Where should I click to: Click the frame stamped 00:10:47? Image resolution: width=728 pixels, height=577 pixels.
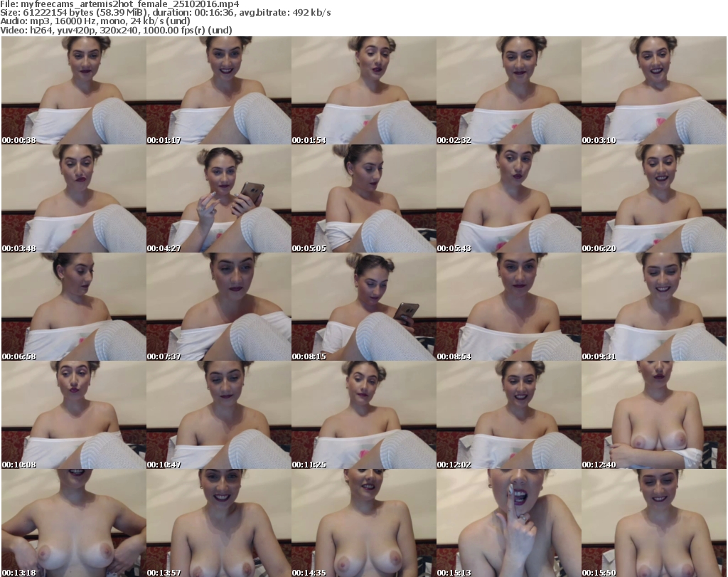[219, 415]
